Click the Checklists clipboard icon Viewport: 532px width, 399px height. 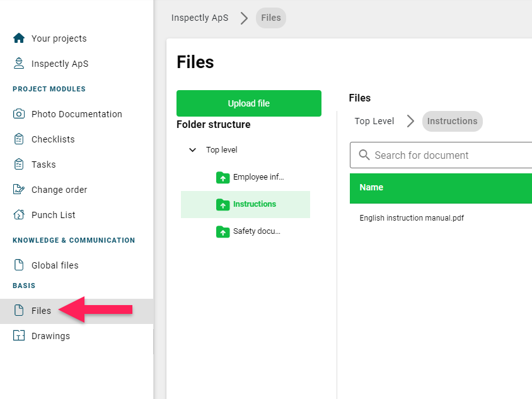click(x=19, y=139)
